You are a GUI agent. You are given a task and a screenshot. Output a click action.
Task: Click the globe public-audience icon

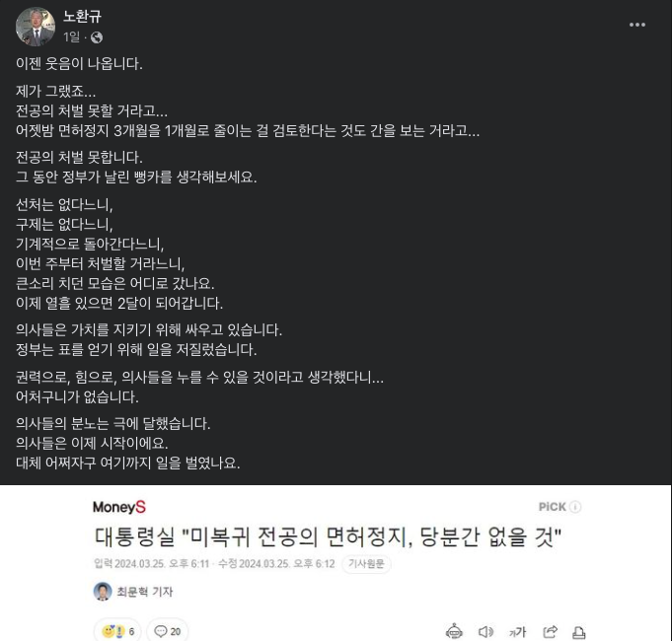coord(97,37)
